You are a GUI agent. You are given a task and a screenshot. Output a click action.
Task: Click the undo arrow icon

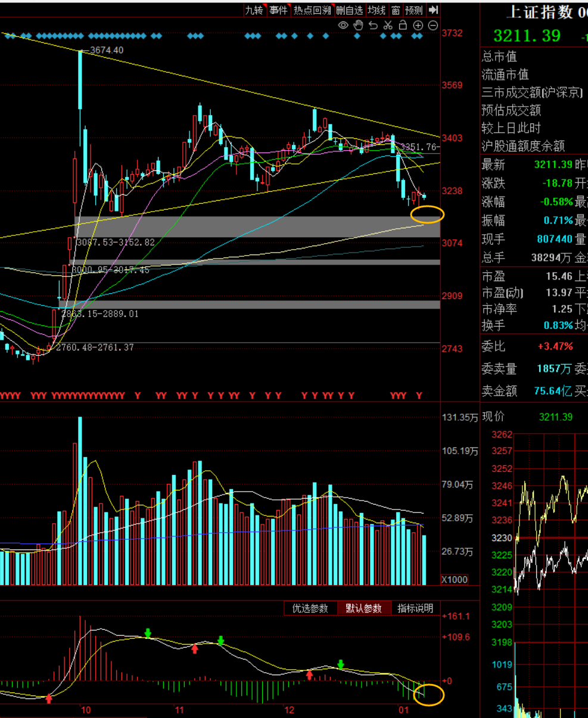tap(373, 25)
